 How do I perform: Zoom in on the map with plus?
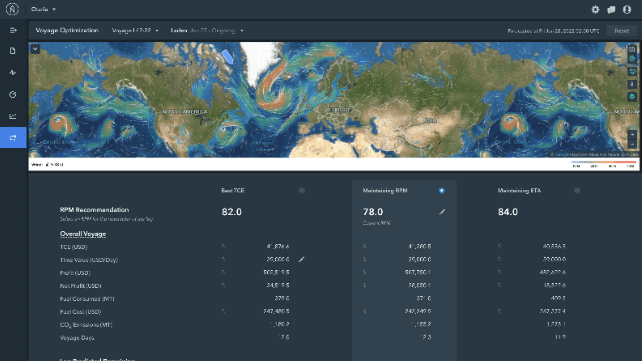pyautogui.click(x=632, y=135)
